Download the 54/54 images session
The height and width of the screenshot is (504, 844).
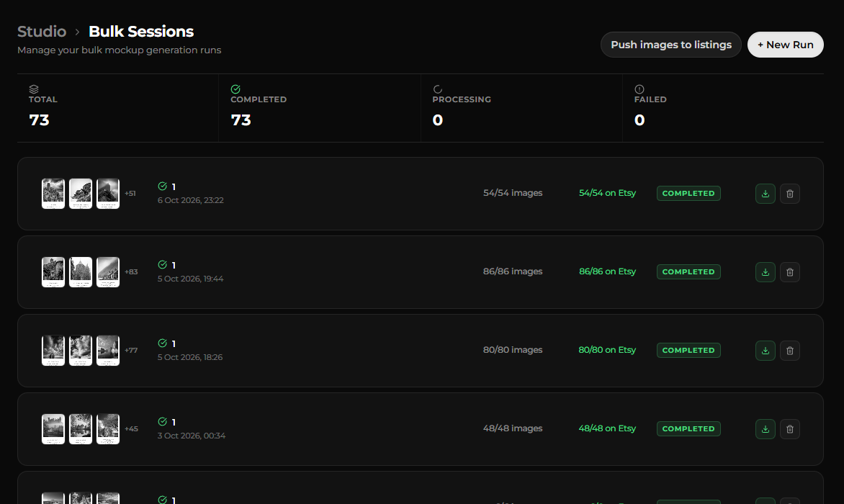(x=765, y=194)
